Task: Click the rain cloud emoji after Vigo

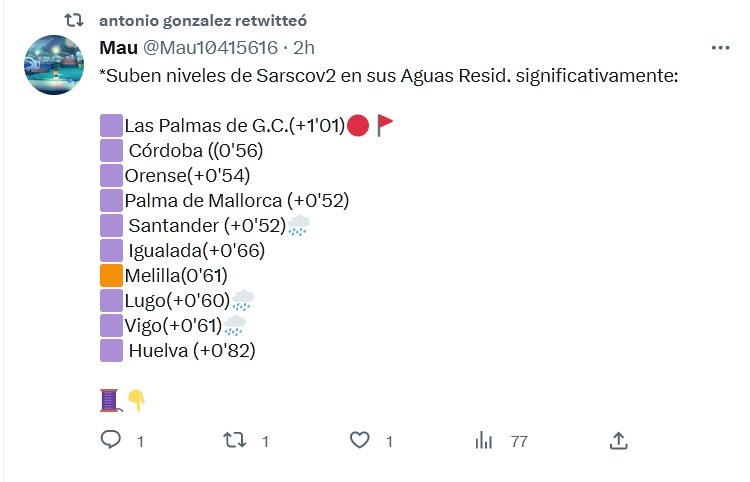Action: click(x=235, y=326)
